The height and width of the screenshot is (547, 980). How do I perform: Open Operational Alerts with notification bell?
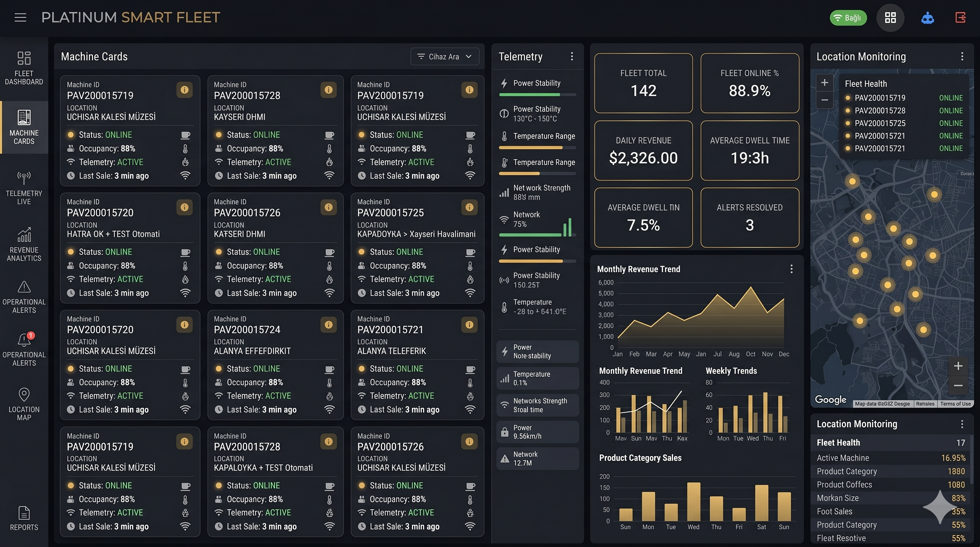(x=24, y=350)
